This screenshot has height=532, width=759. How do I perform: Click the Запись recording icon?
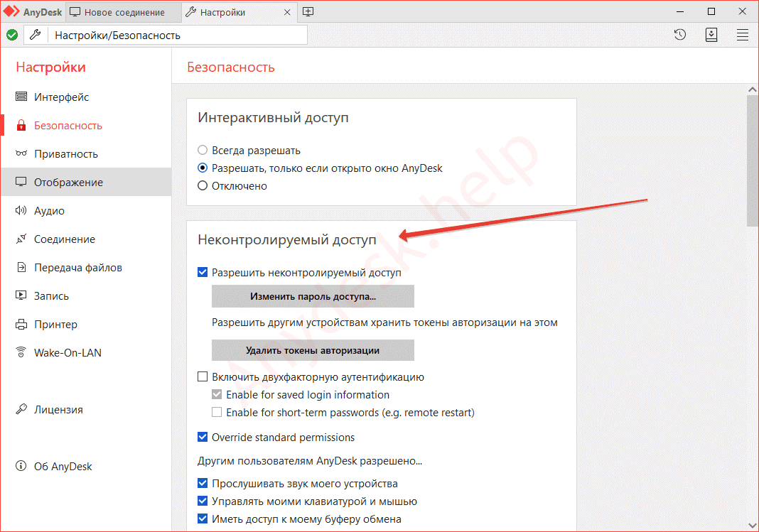21,295
